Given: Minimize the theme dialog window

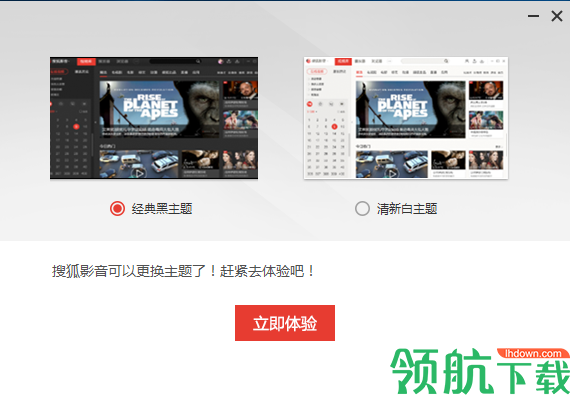Looking at the screenshot, I should [533, 16].
